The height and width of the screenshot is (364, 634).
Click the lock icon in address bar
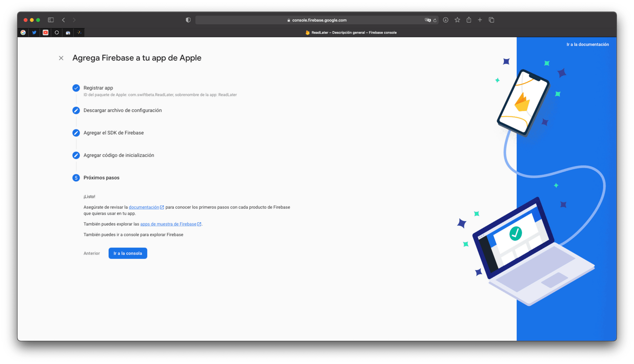click(289, 20)
